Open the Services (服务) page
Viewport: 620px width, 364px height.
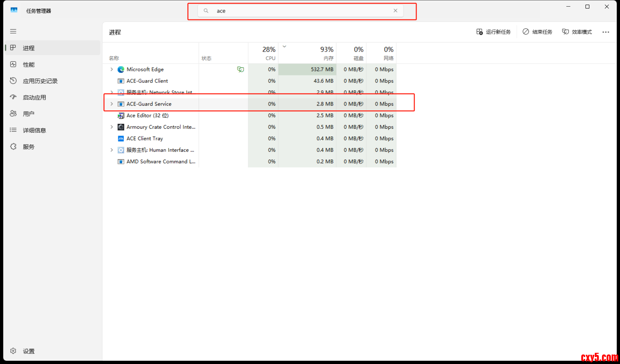(29, 147)
